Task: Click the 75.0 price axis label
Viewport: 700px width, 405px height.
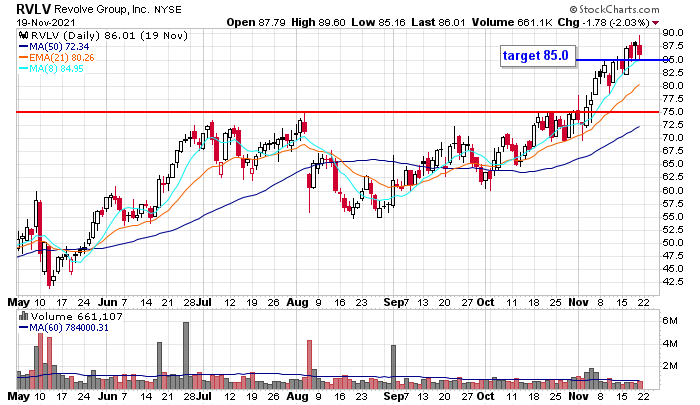Action: point(673,112)
